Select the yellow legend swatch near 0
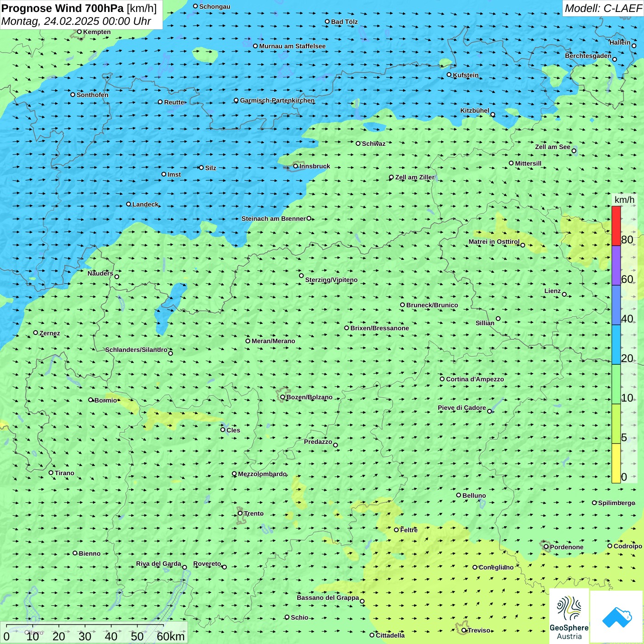Viewport: 644px width, 644px height. [x=616, y=463]
